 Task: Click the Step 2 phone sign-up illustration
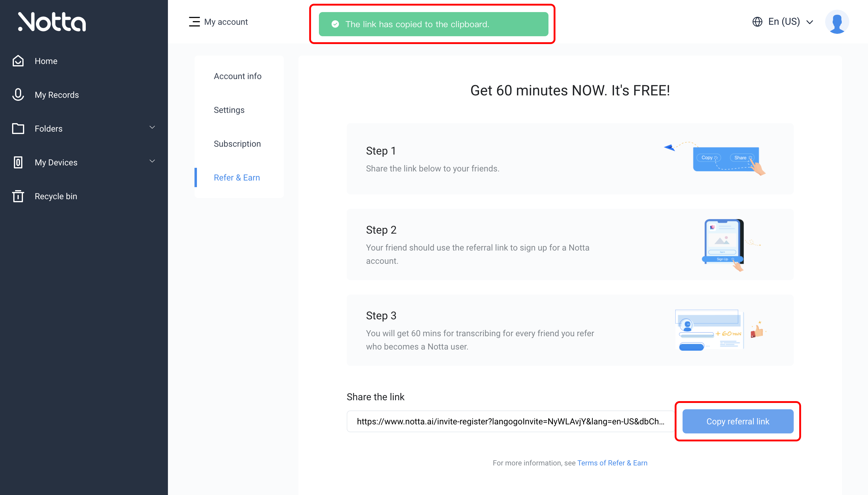coord(731,245)
